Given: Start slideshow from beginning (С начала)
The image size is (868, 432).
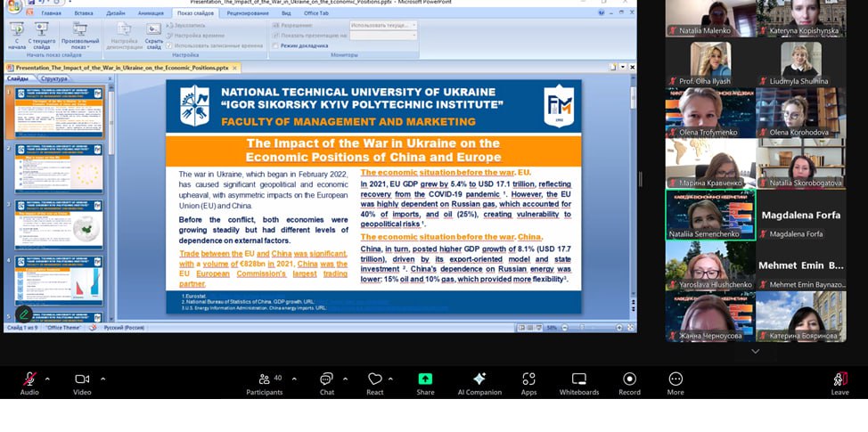Looking at the screenshot, I should pyautogui.click(x=17, y=36).
